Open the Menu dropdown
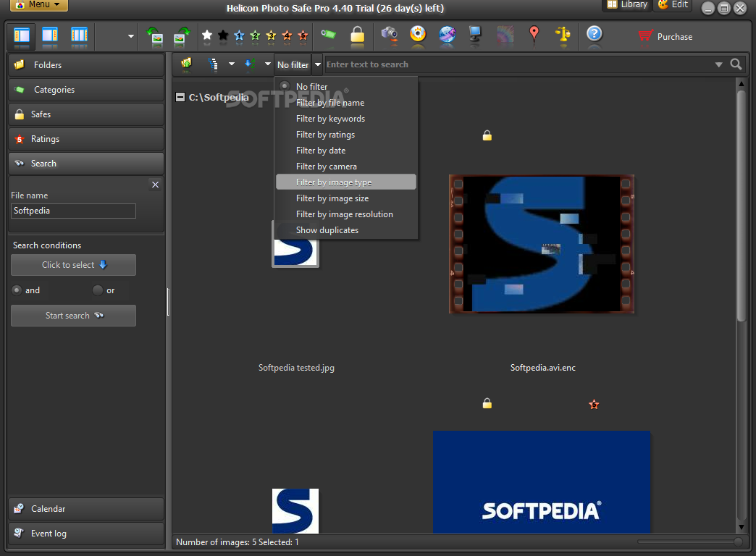 coord(39,5)
